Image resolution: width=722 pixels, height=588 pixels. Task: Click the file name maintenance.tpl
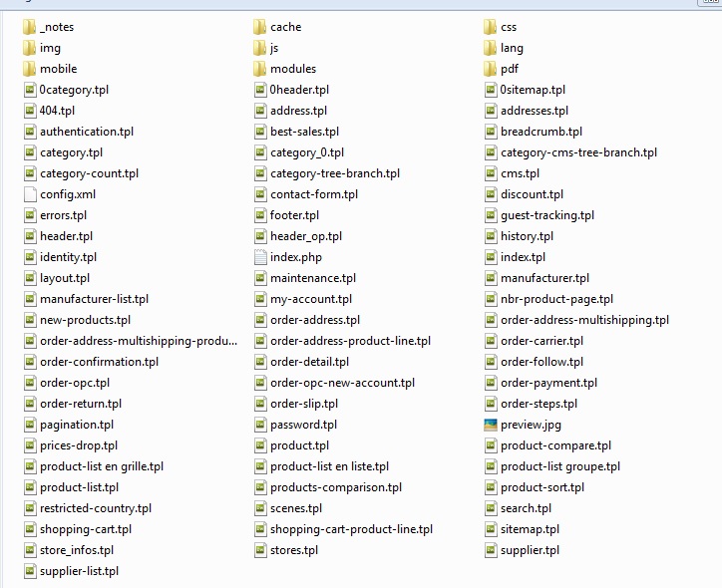coord(313,278)
